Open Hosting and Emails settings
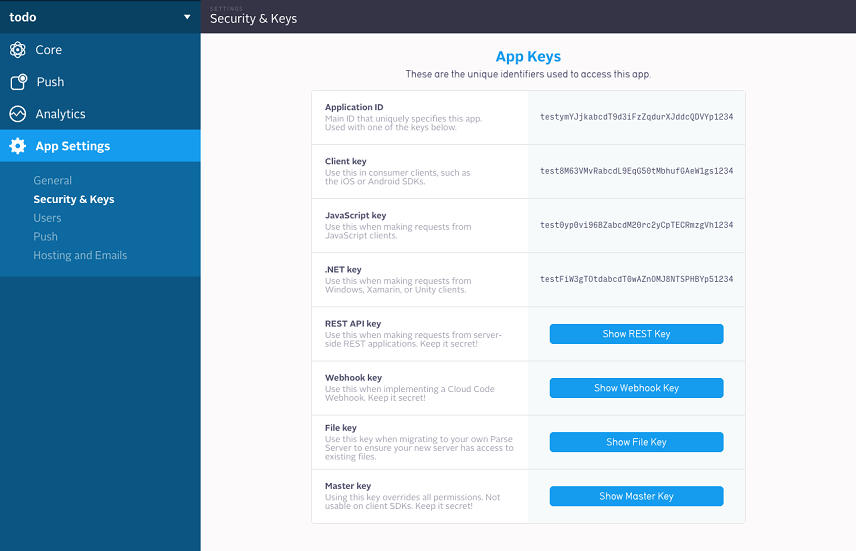856x551 pixels. point(80,255)
